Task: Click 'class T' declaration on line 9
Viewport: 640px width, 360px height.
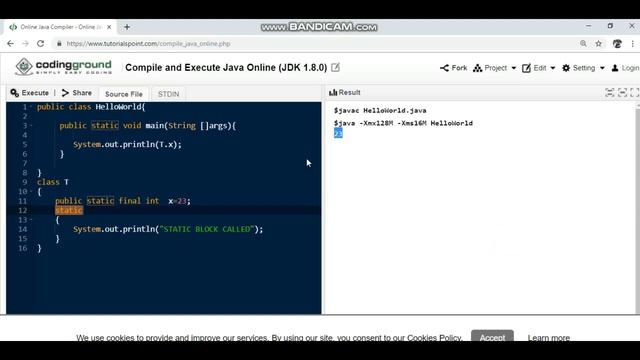Action: [x=53, y=182]
